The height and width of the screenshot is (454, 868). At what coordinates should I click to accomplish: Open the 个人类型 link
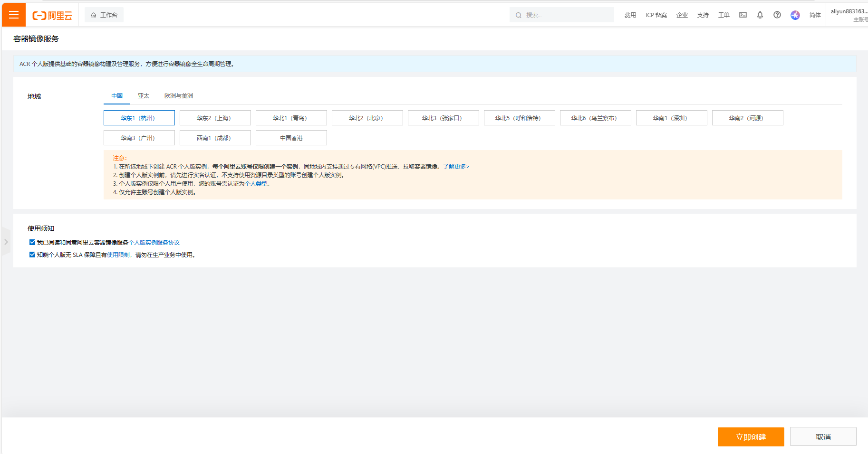[x=256, y=184]
